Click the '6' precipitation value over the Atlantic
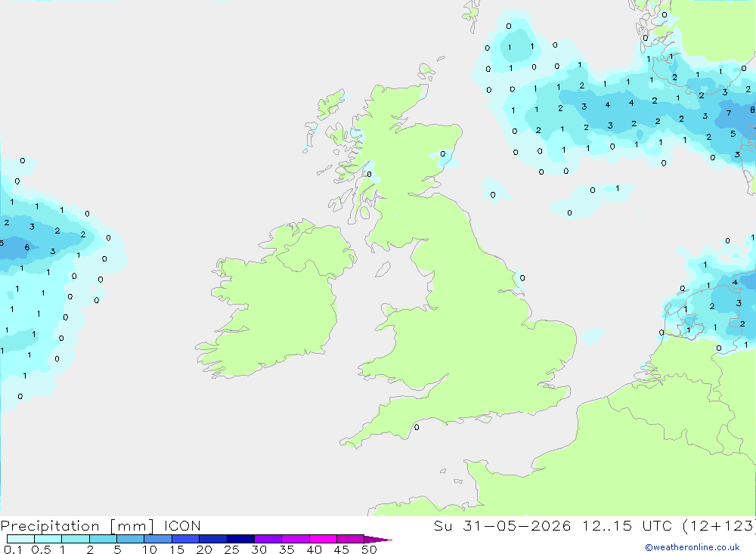 tap(27, 247)
